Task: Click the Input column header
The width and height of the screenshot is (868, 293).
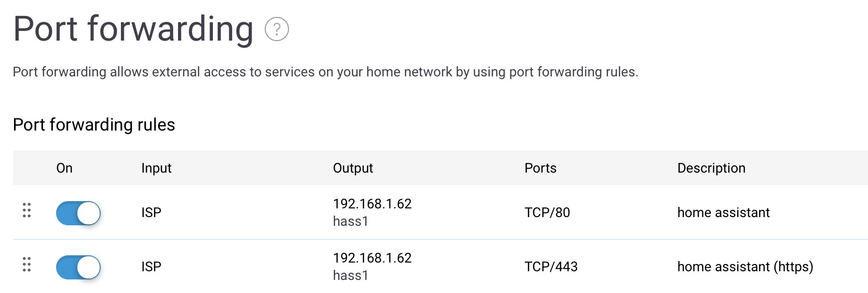Action: tap(156, 168)
